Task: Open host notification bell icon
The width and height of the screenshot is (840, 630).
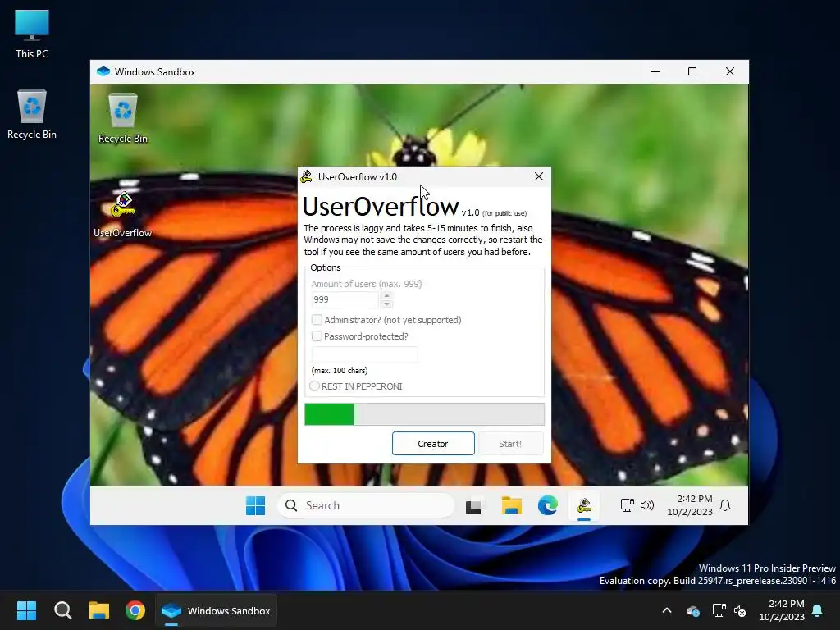Action: tap(818, 610)
